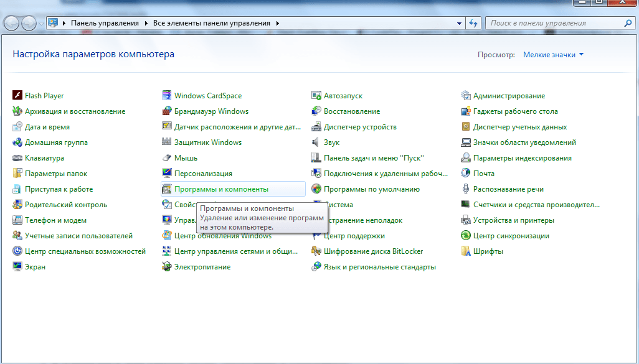This screenshot has height=364, width=639.
Task: Refresh the Control Panel view
Action: click(473, 23)
